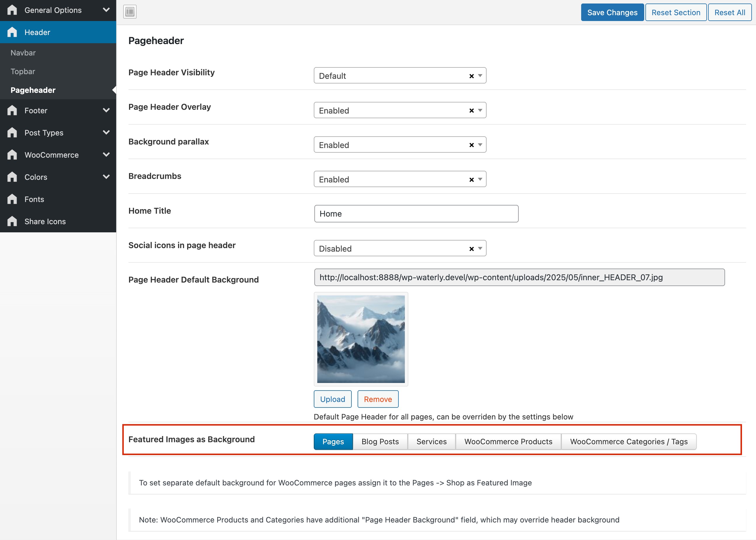
Task: Toggle WooCommerce Products featured image background
Action: pyautogui.click(x=508, y=441)
